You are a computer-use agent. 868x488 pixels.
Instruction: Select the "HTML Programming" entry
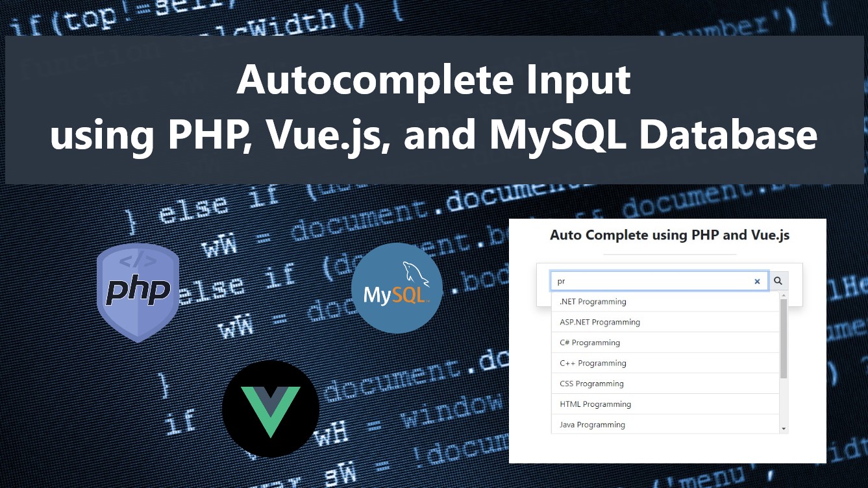click(595, 404)
